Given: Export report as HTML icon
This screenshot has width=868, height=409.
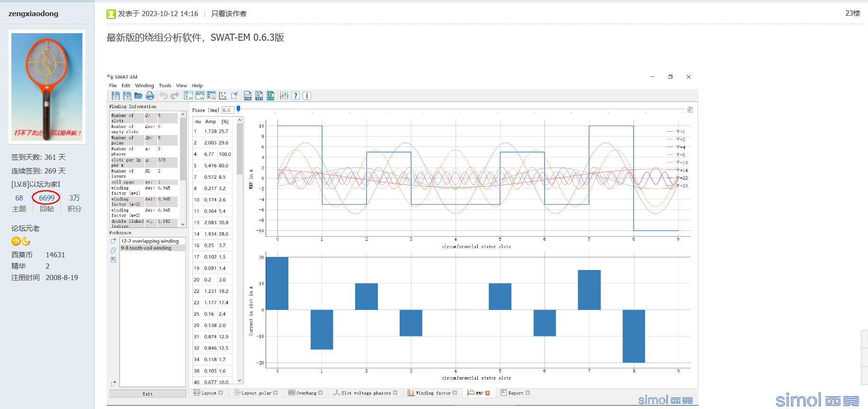Looking at the screenshot, I should click(x=248, y=96).
